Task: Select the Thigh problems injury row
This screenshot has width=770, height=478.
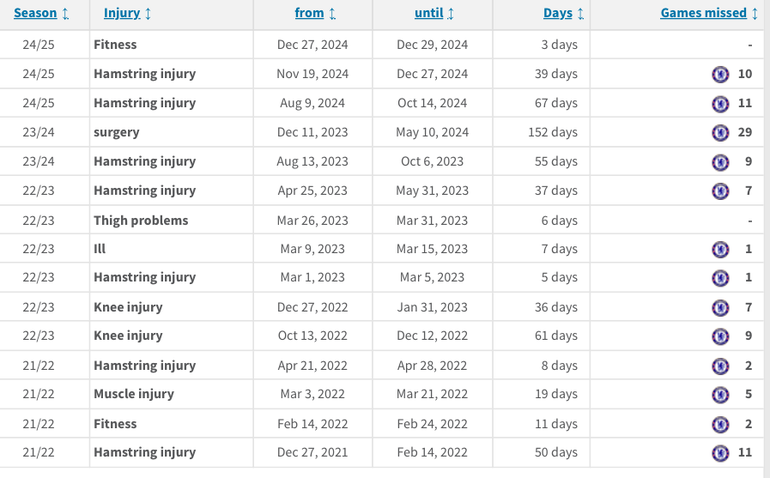Action: [x=140, y=220]
